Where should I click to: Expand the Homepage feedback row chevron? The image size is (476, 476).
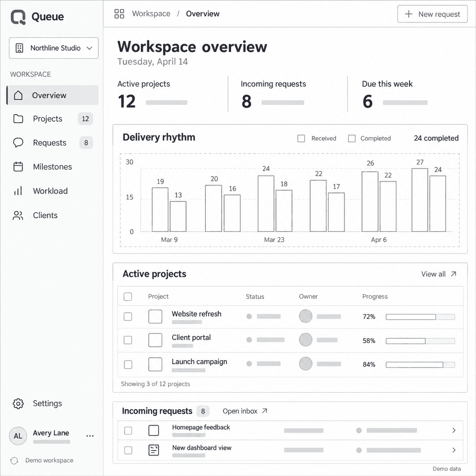[x=454, y=430]
